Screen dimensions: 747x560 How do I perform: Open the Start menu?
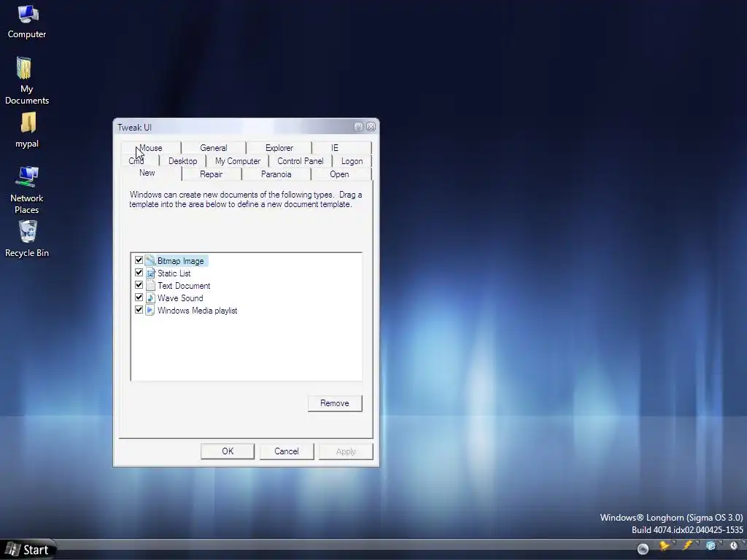[x=28, y=550]
